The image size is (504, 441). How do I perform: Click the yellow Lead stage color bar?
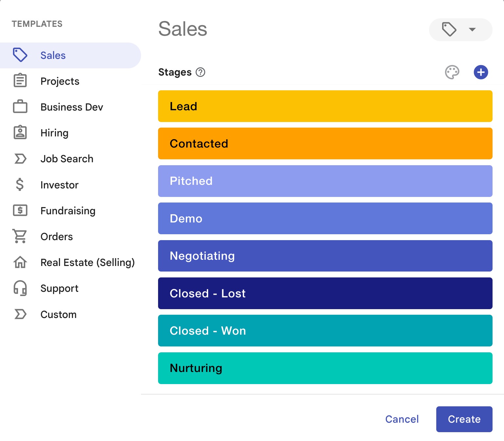click(325, 106)
